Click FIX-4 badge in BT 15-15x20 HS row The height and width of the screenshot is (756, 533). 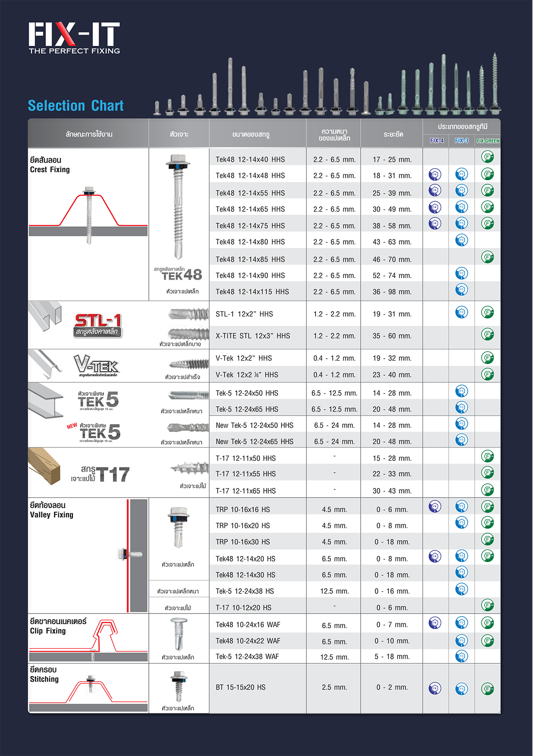[435, 689]
